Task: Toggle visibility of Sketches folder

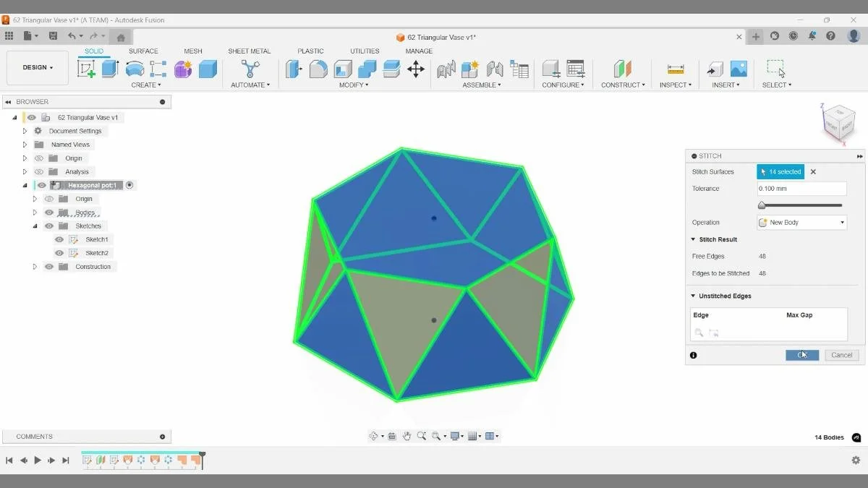Action: [x=49, y=226]
